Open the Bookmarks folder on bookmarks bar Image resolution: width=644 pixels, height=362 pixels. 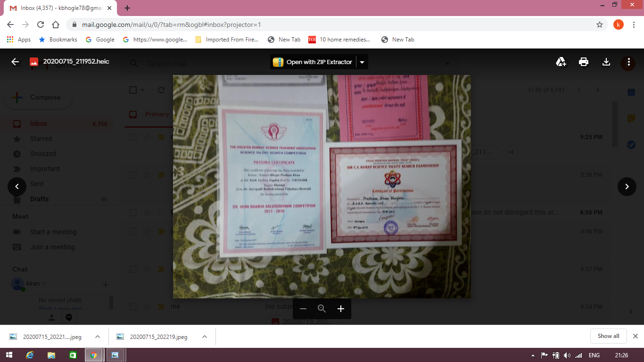pyautogui.click(x=58, y=40)
